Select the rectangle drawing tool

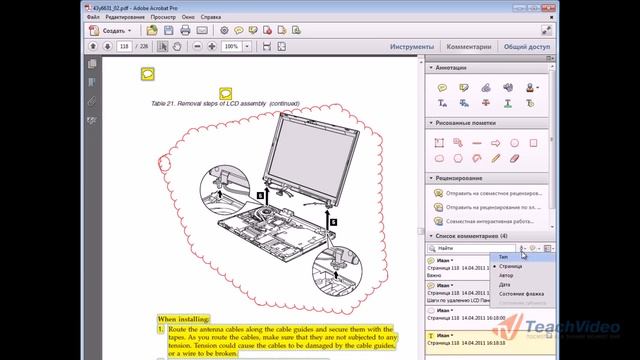click(x=533, y=143)
